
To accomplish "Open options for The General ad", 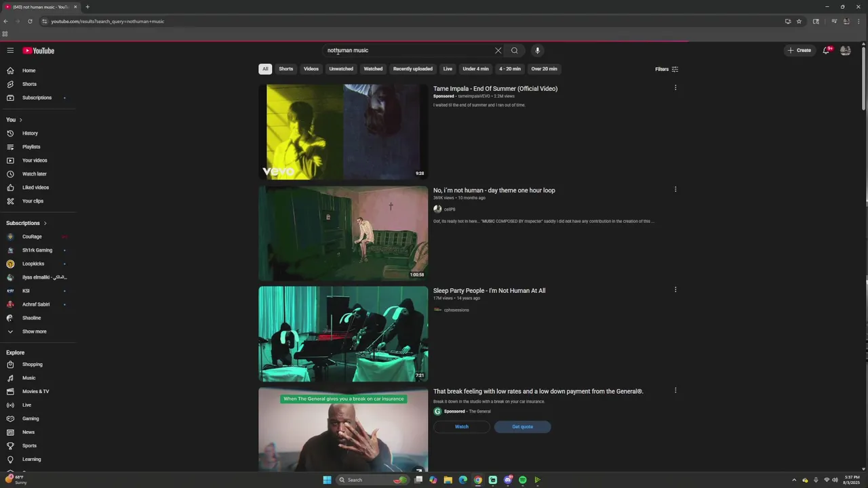I will pyautogui.click(x=675, y=390).
